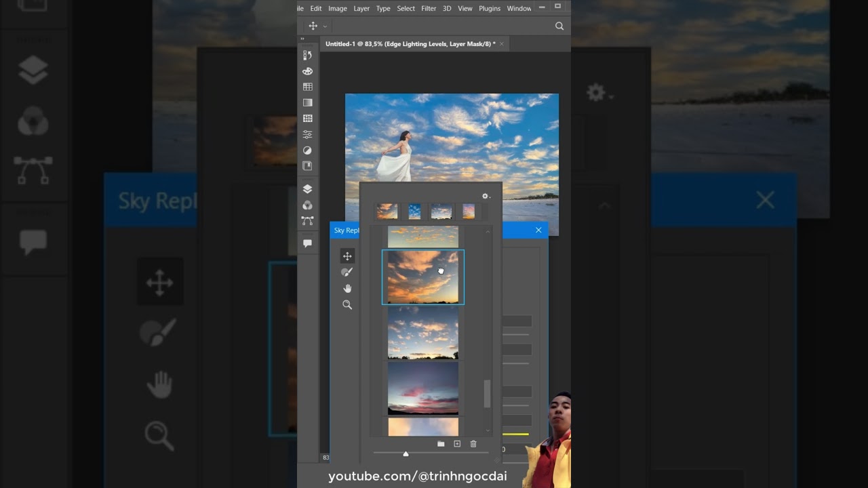The width and height of the screenshot is (868, 488).
Task: Select the Hand tool in Sky Replacement dialog
Action: [347, 288]
